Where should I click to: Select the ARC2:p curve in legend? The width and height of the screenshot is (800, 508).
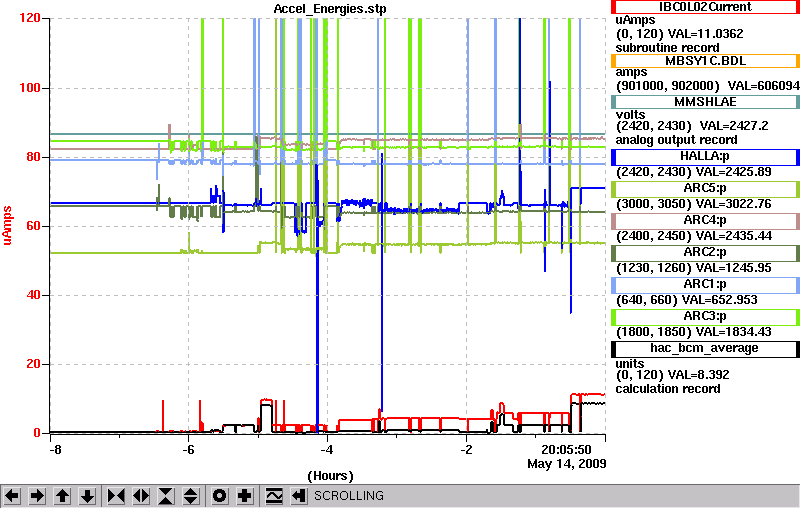(x=705, y=252)
